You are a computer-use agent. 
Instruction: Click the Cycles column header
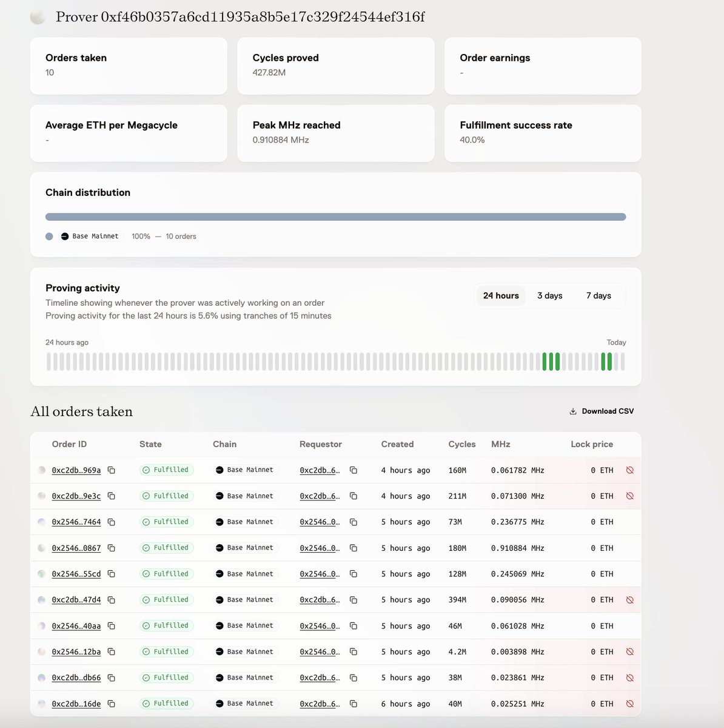click(x=462, y=444)
